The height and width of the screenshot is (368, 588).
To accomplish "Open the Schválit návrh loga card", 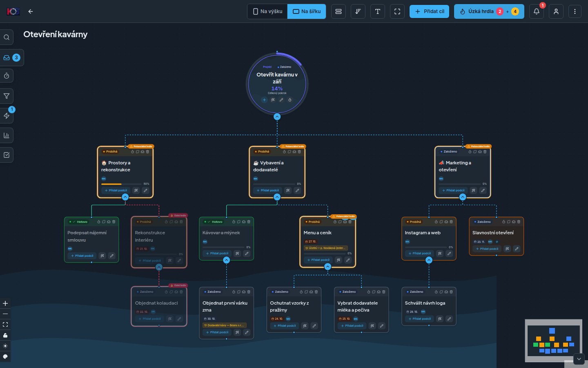I will click(x=429, y=306).
